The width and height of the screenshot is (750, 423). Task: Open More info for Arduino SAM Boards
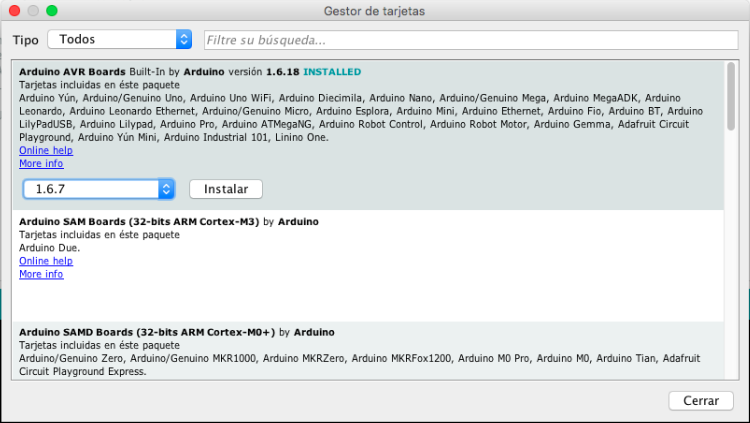point(41,274)
